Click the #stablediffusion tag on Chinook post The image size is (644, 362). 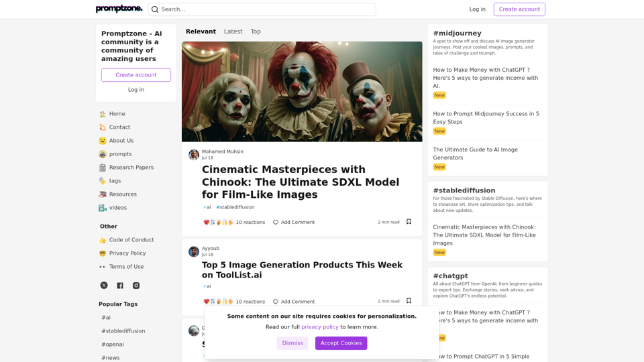point(235,207)
